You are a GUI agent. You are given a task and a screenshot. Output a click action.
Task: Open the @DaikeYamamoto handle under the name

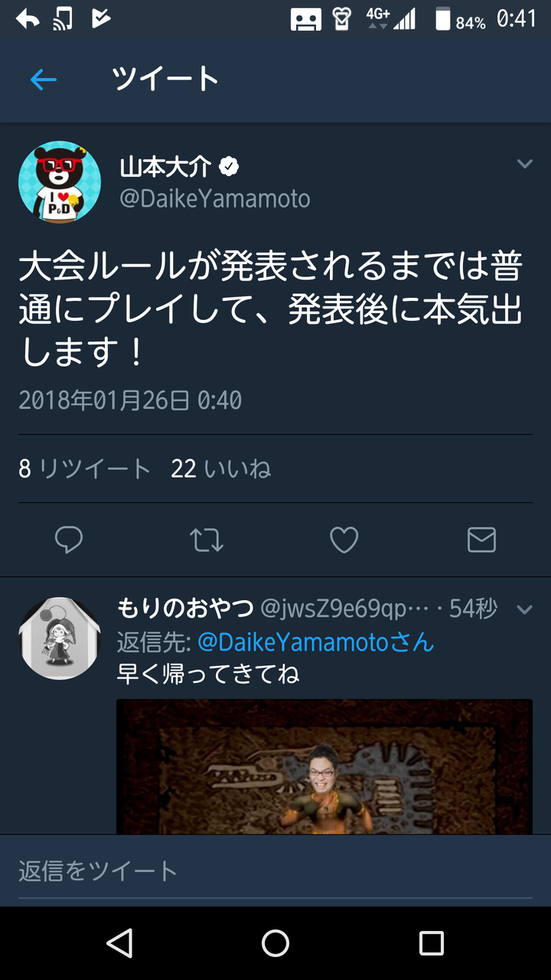point(215,199)
